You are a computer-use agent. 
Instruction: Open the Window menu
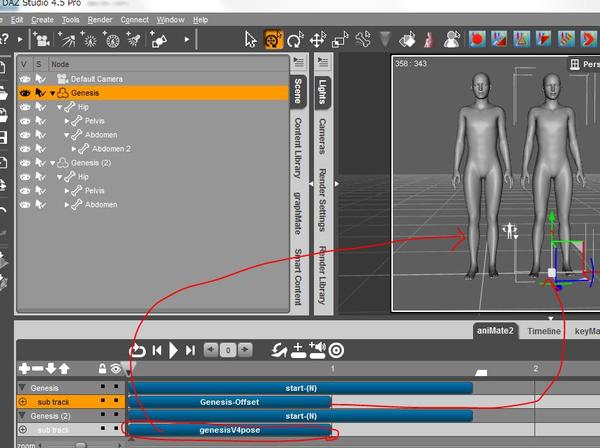coord(170,20)
